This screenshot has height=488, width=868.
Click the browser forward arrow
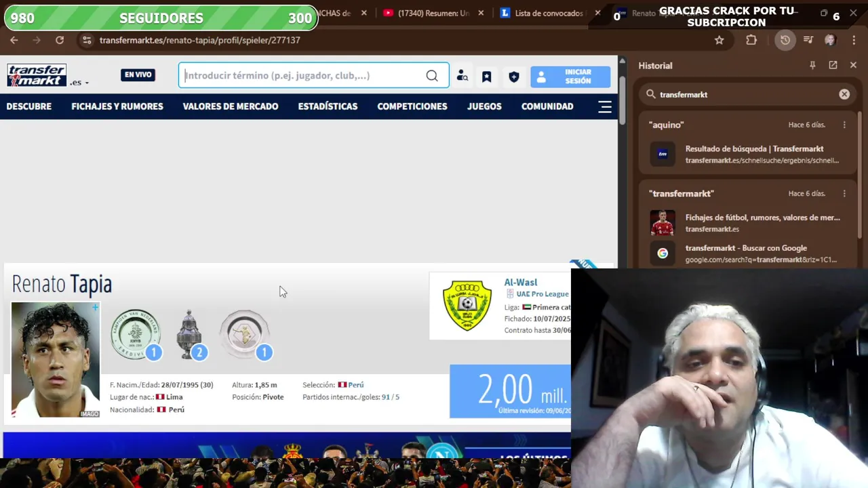pos(37,40)
